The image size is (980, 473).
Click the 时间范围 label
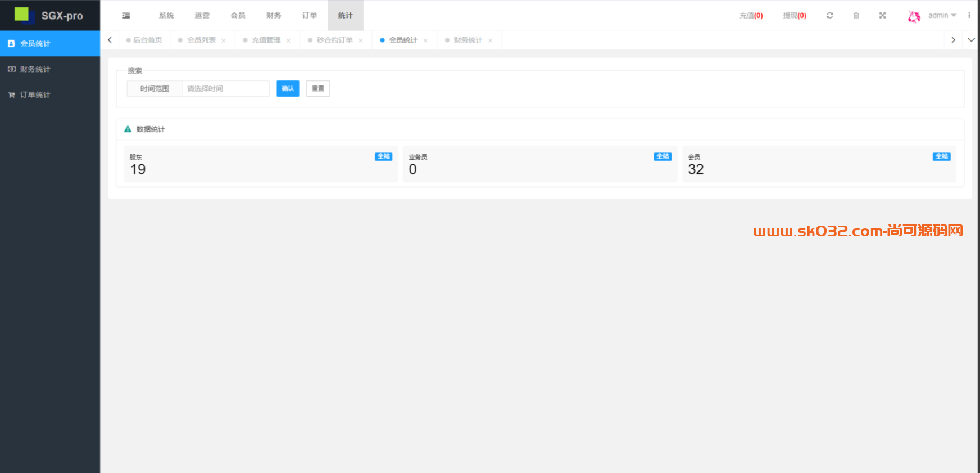pyautogui.click(x=155, y=89)
